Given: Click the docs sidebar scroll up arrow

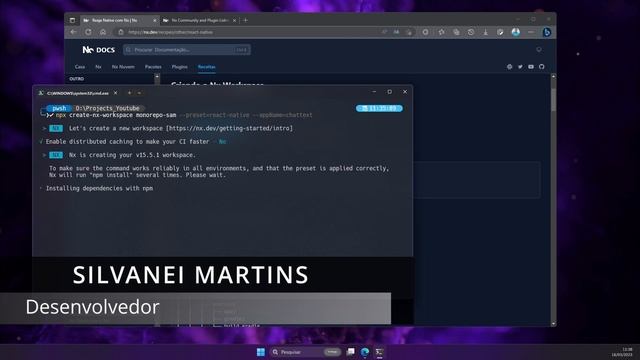Looking at the screenshot, I should (157, 77).
